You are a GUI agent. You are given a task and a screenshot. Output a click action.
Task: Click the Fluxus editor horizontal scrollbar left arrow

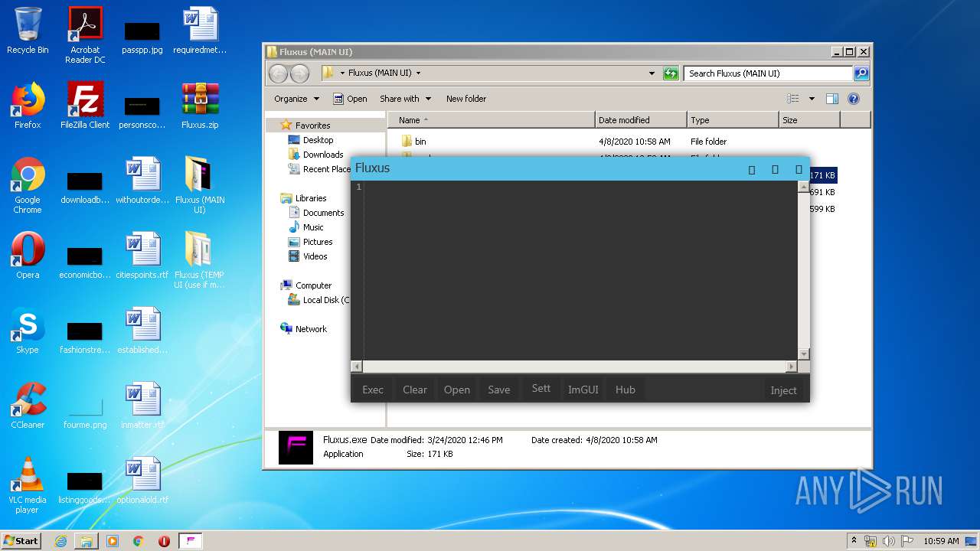[x=357, y=367]
